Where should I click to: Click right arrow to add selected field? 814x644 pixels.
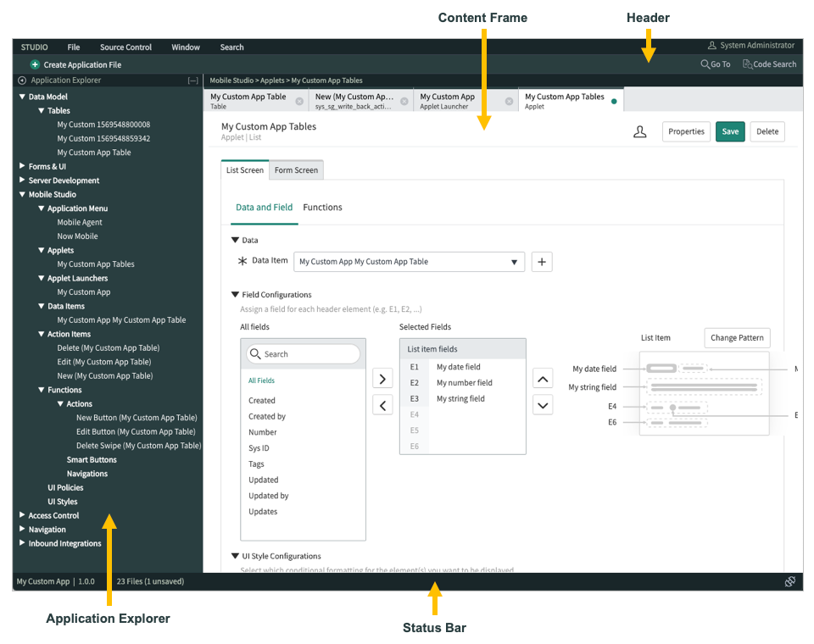[x=382, y=378]
